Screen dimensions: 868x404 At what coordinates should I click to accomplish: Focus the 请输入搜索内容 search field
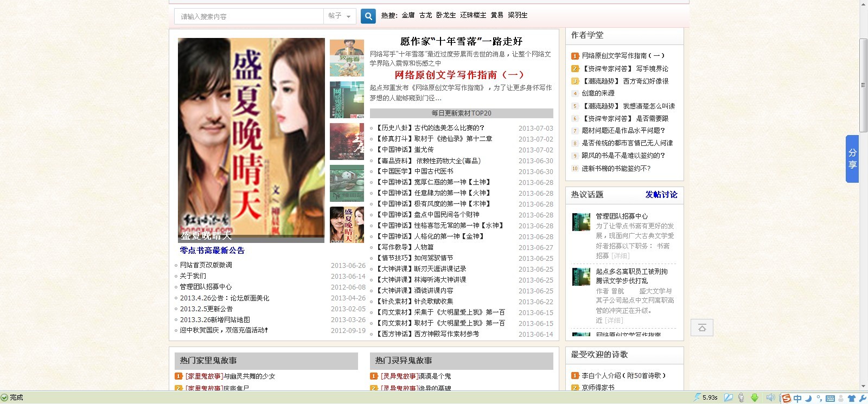(249, 16)
